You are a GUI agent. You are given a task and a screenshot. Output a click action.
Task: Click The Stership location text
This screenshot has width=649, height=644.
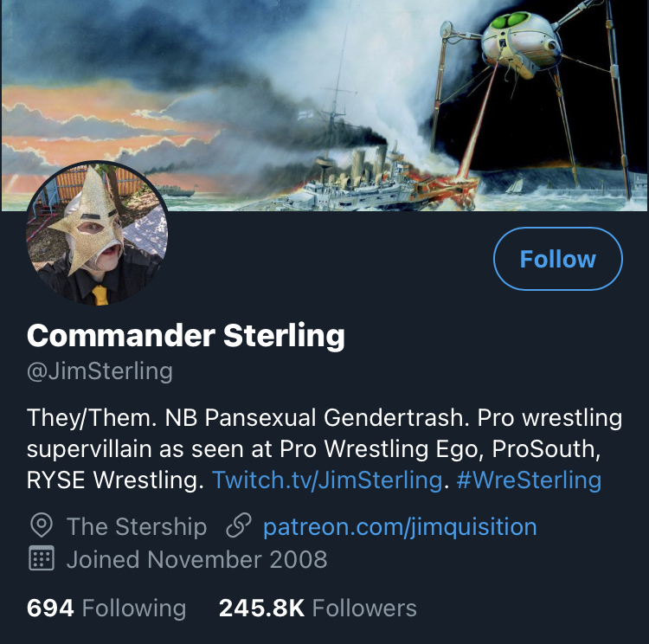(x=137, y=526)
